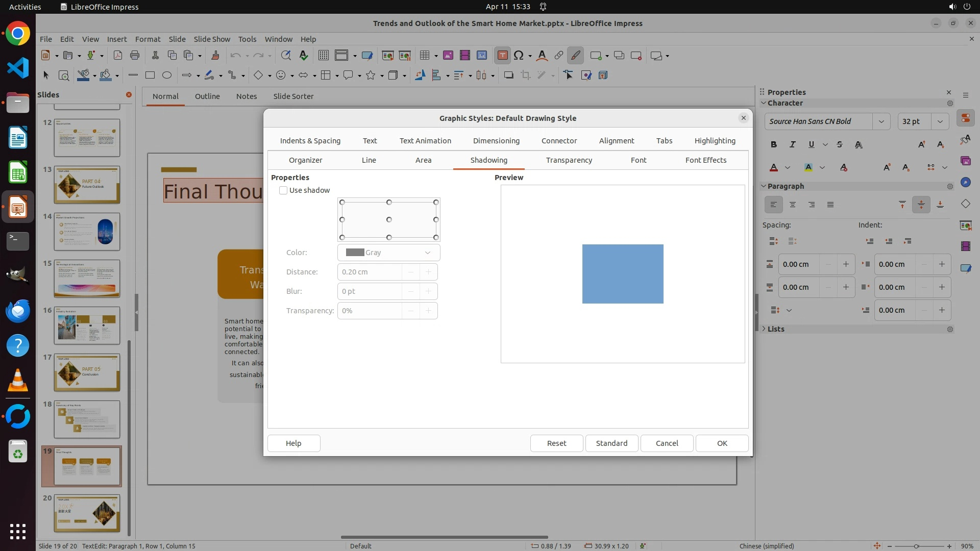980x551 pixels.
Task: Select the Rectangle shape tool
Action: tap(150, 76)
